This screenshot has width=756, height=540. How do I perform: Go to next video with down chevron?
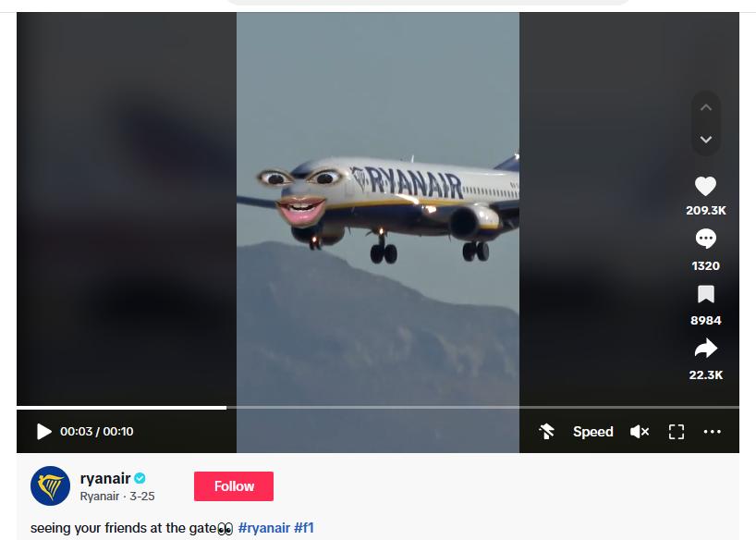click(x=706, y=140)
